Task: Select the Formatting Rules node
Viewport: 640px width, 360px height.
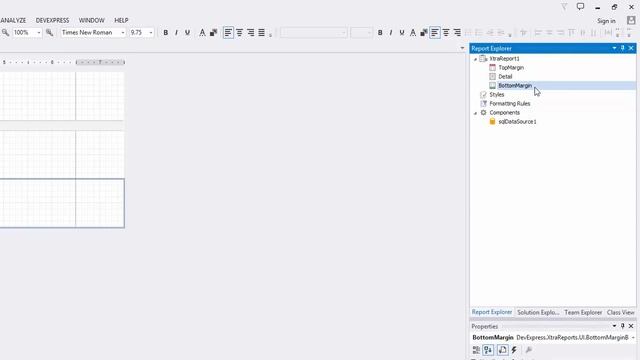Action: click(x=510, y=104)
